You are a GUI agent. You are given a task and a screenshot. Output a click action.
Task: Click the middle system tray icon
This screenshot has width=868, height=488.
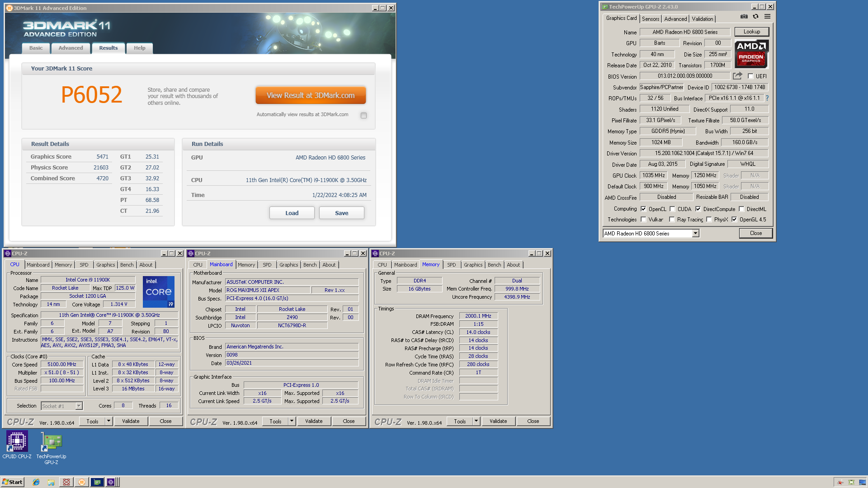851,482
